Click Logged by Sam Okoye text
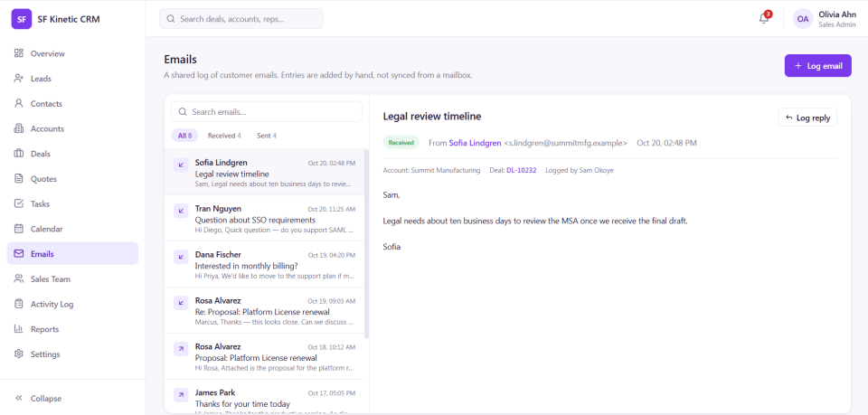Viewport: 868px width, 415px height. click(x=580, y=170)
